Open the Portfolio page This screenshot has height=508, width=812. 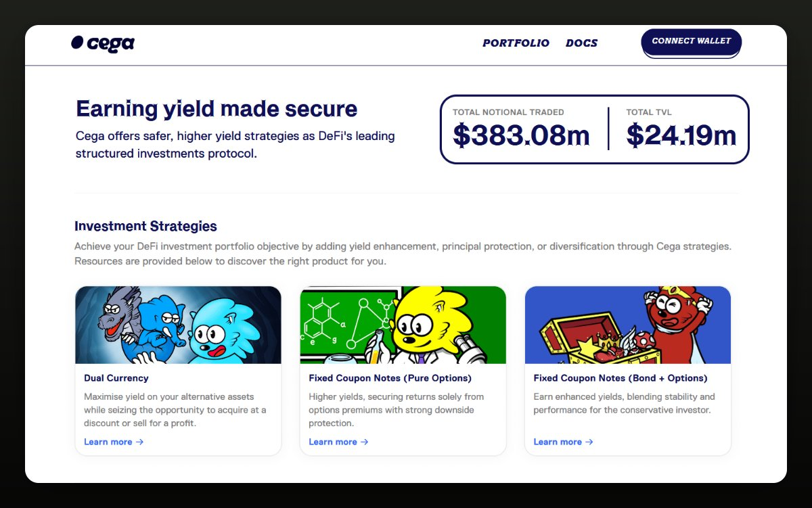click(516, 43)
